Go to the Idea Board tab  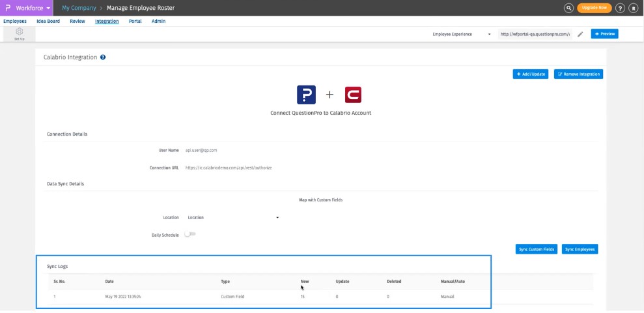pyautogui.click(x=48, y=21)
